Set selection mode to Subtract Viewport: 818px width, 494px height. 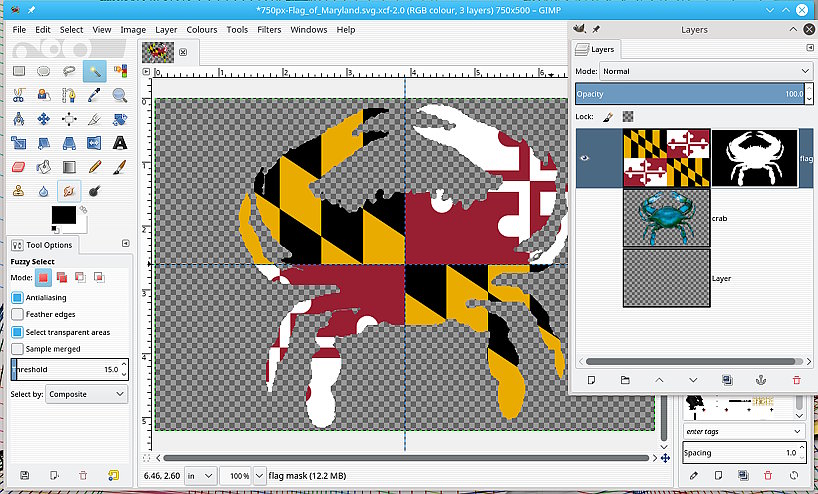tap(80, 278)
